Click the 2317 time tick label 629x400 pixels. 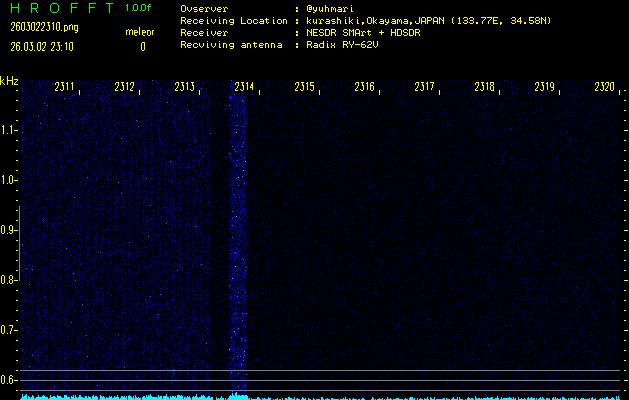point(424,88)
